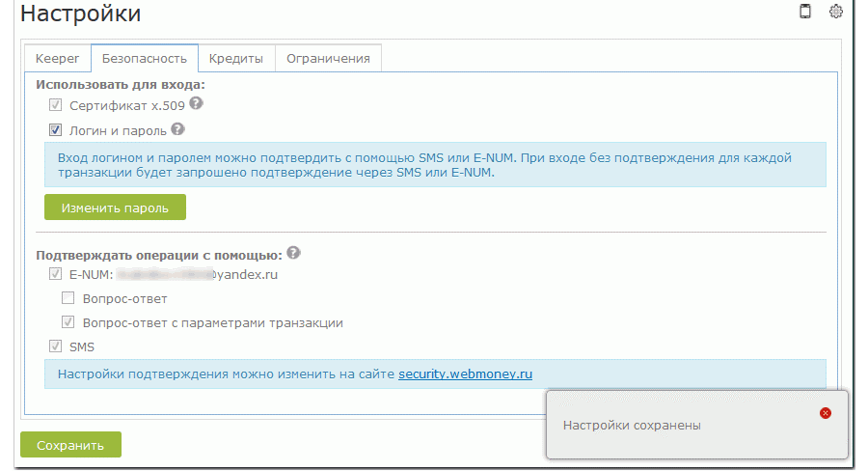Show help for Подтверждать операции с помощью
Screen dimensions: 868x471
click(293, 254)
